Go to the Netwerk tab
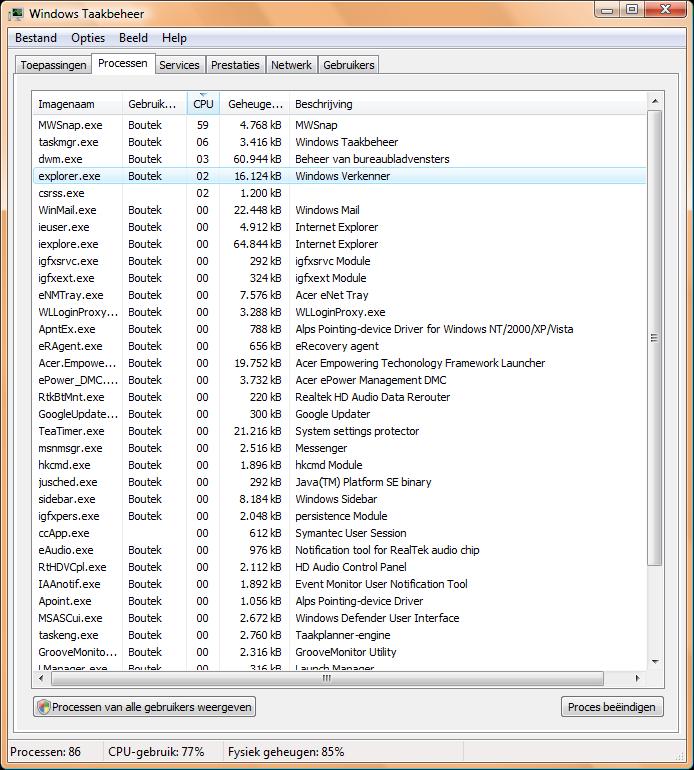Viewport: 694px width, 770px height. [x=291, y=65]
